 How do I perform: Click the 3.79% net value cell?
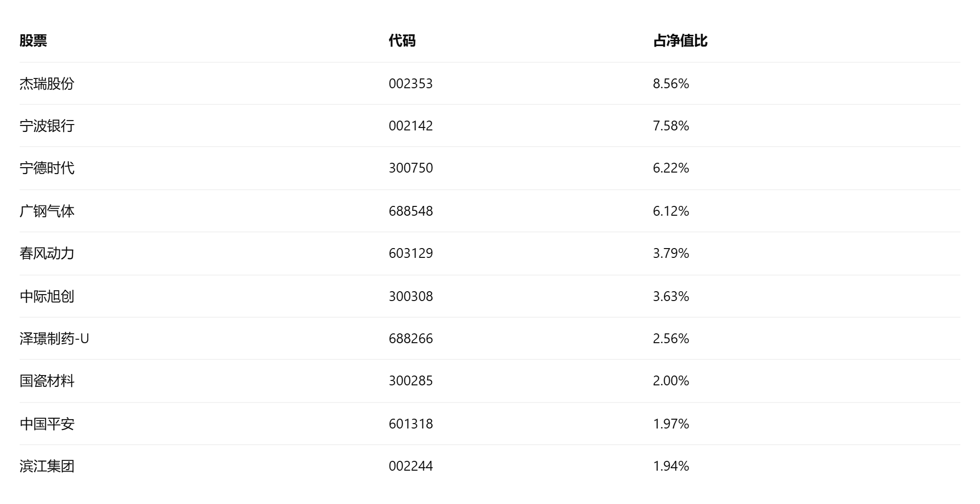pyautogui.click(x=671, y=253)
